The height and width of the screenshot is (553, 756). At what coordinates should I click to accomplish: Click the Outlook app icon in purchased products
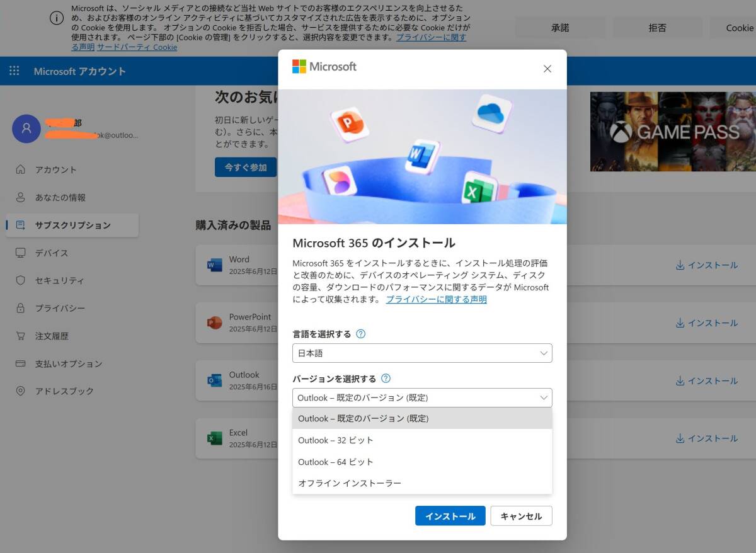pos(215,380)
